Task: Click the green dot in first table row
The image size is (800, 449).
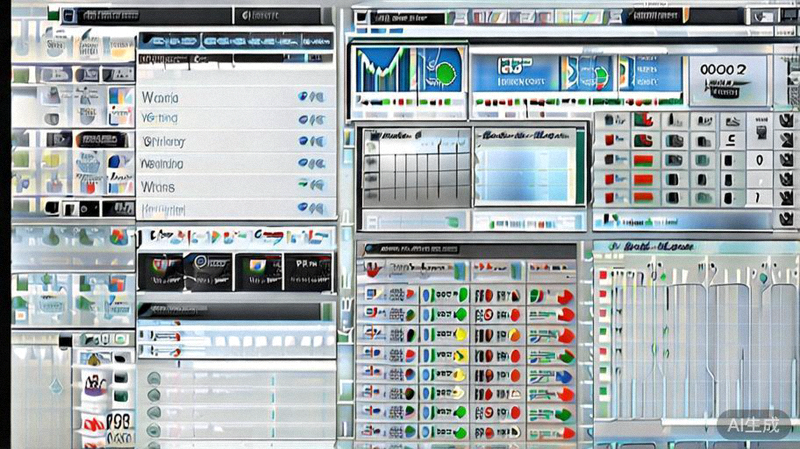Action: 463,294
